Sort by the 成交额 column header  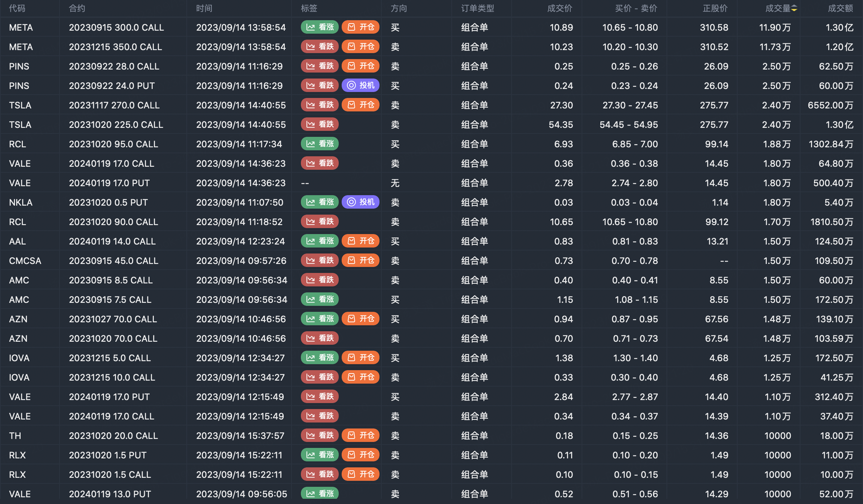[x=840, y=8]
